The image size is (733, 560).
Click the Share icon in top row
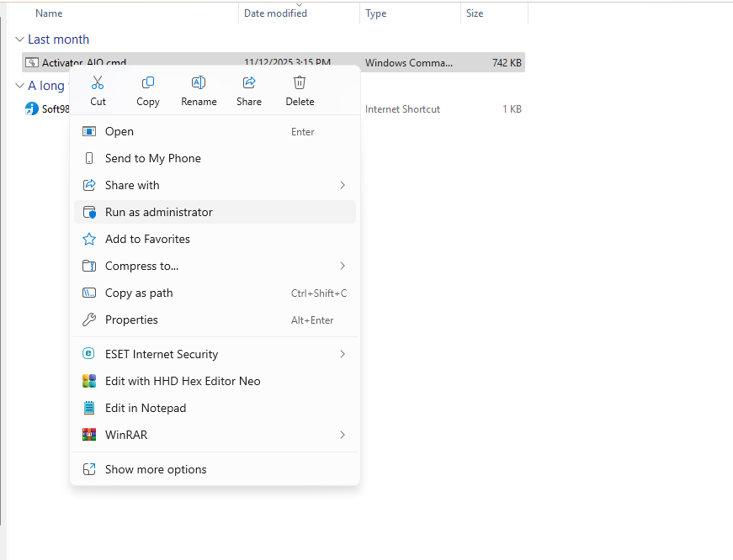[249, 83]
